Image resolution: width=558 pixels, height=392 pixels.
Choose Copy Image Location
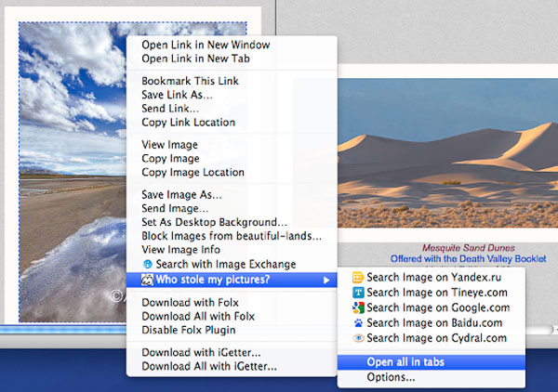tap(193, 172)
